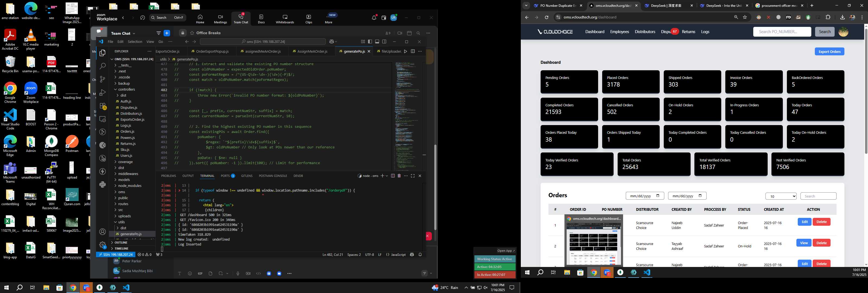
Task: Open Team Chat dropdown arrow in Zoom
Action: pyautogui.click(x=134, y=33)
